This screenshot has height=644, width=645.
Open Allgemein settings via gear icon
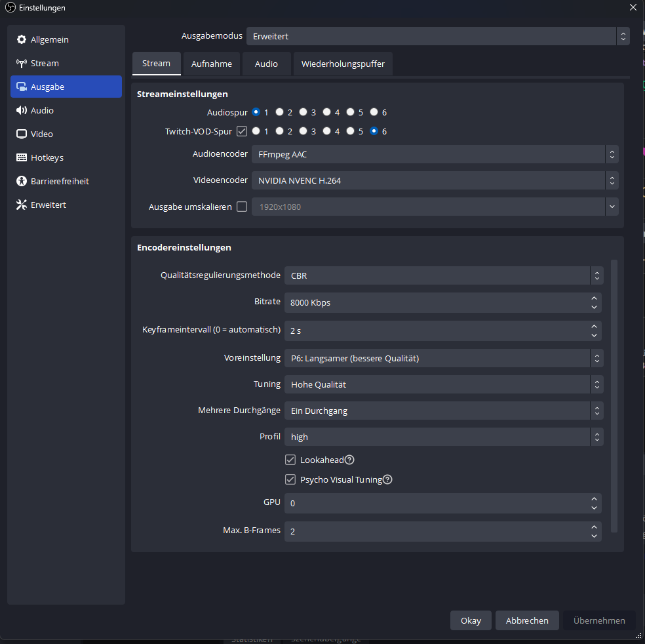point(22,40)
